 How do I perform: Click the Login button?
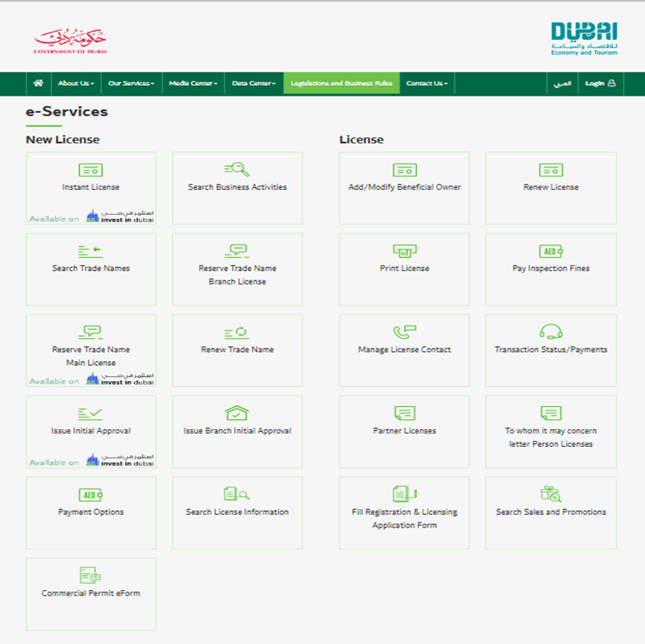tap(600, 83)
